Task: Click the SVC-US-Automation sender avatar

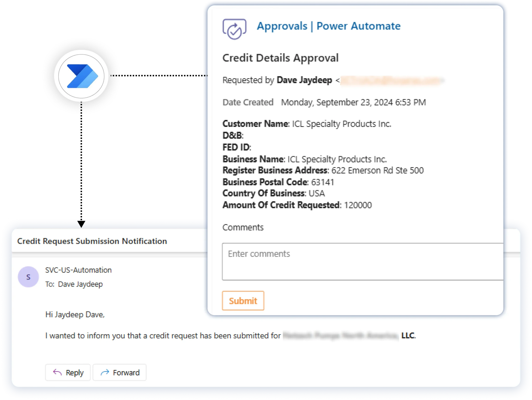Action: click(x=28, y=277)
